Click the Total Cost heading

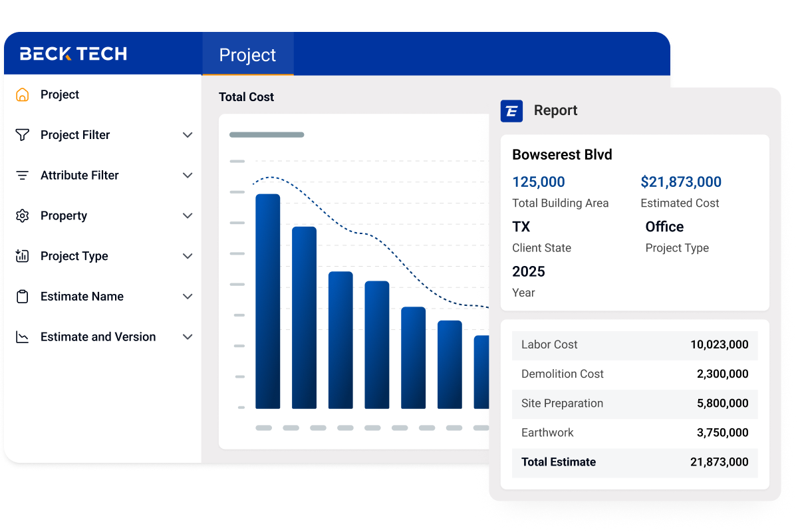pyautogui.click(x=247, y=97)
